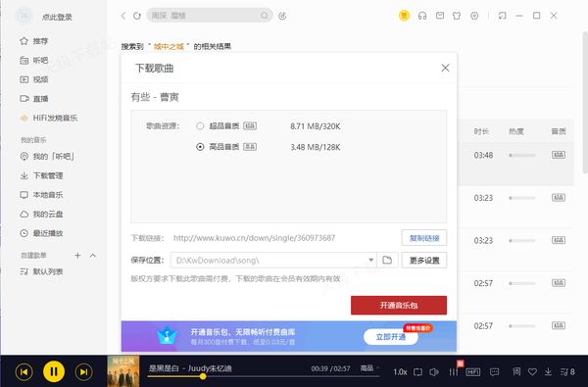The height and width of the screenshot is (387, 588).
Task: Open the equalizer sound effects icon
Action: [454, 372]
